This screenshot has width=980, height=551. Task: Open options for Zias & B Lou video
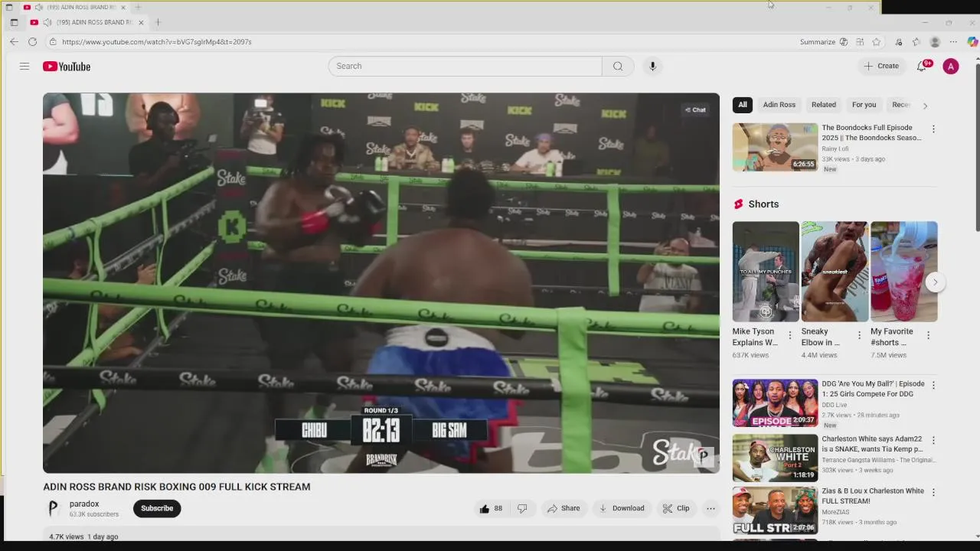click(933, 492)
